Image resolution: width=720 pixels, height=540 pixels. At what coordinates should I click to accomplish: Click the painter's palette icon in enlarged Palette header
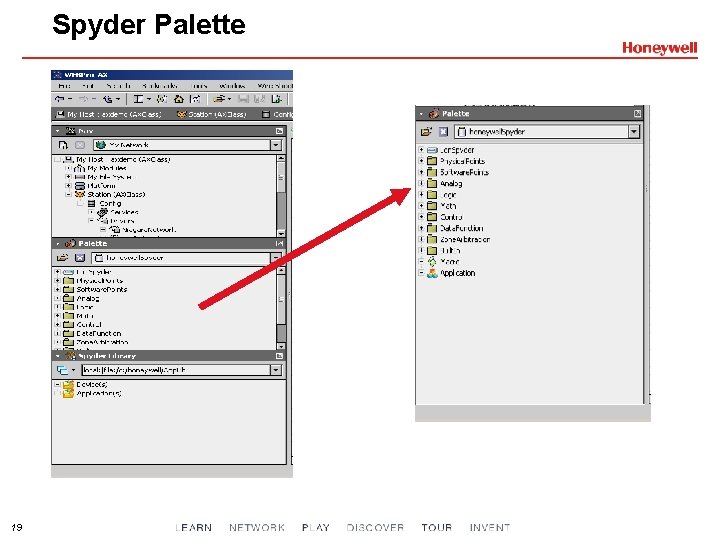coord(434,113)
